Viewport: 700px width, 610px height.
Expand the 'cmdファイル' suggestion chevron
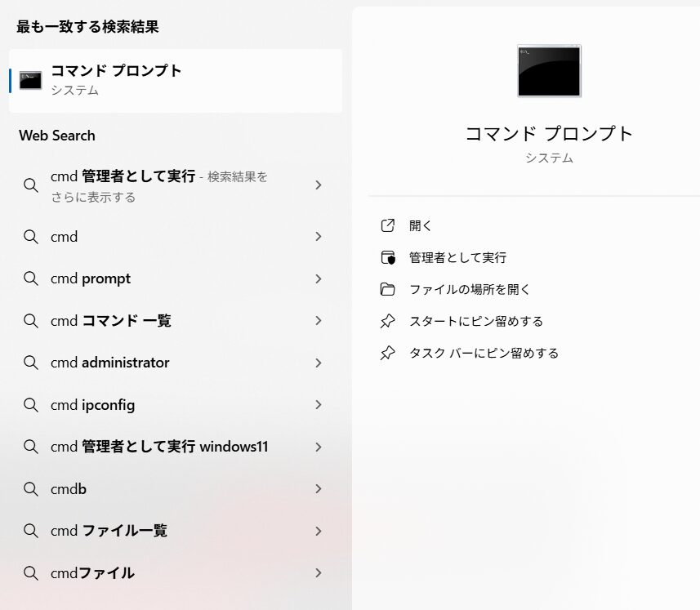(x=319, y=573)
